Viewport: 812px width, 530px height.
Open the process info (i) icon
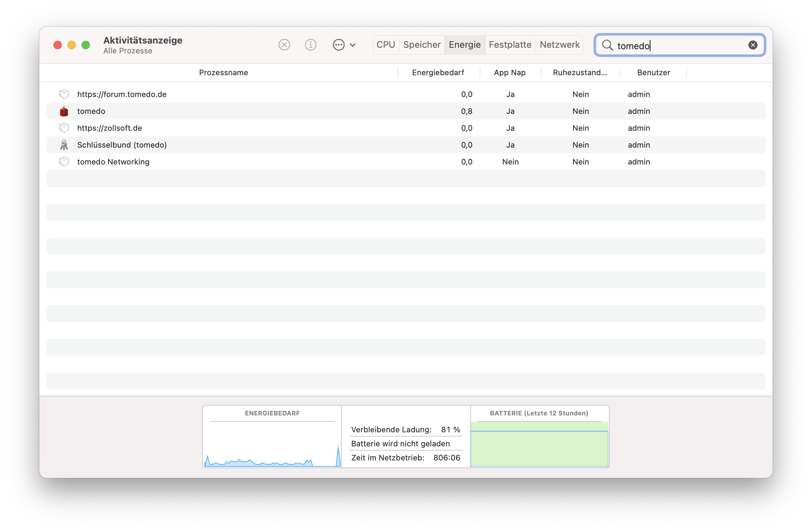(x=310, y=45)
